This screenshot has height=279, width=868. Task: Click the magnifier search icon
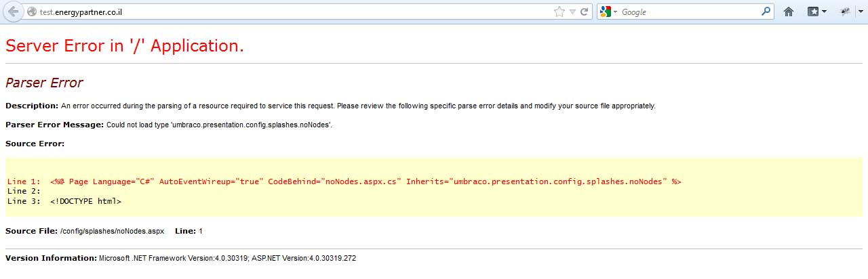(766, 12)
